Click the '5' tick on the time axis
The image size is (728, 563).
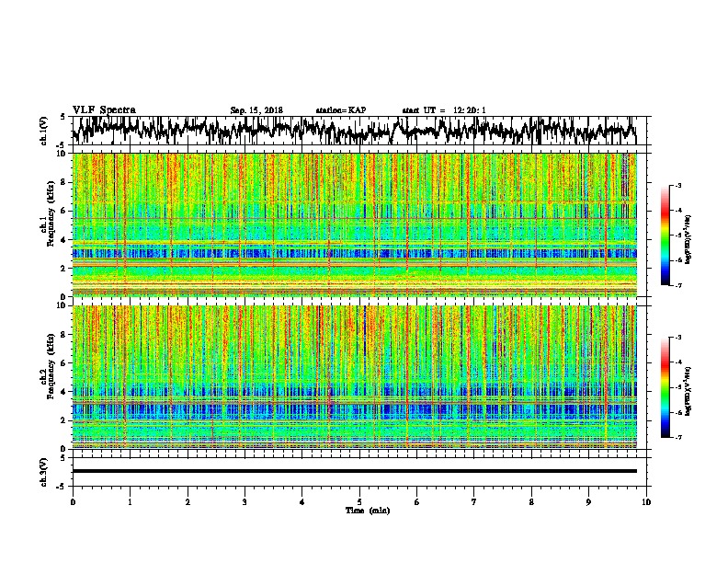(359, 502)
